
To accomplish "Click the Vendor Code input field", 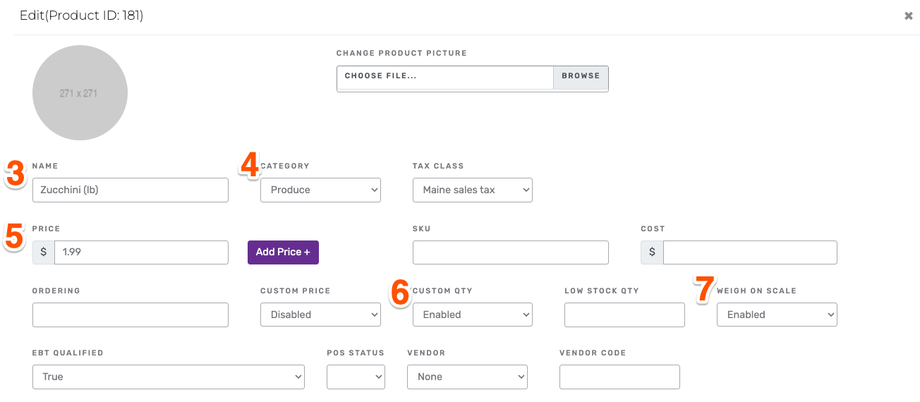I will click(x=619, y=377).
